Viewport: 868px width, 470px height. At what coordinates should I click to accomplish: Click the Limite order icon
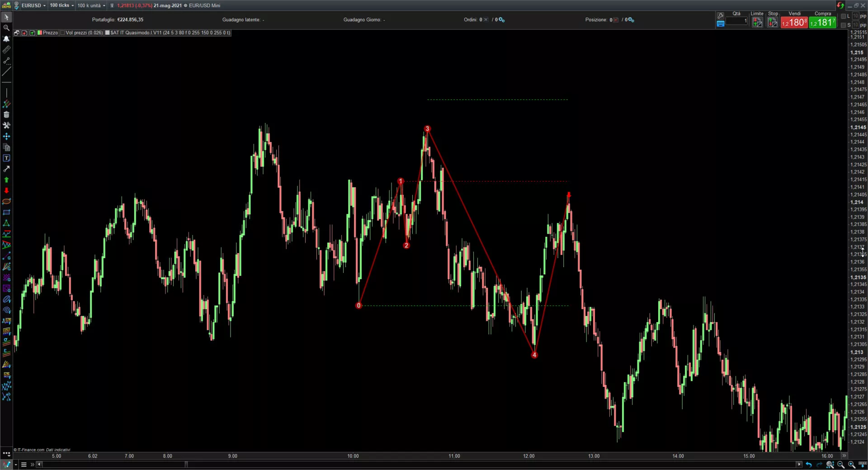(x=757, y=23)
